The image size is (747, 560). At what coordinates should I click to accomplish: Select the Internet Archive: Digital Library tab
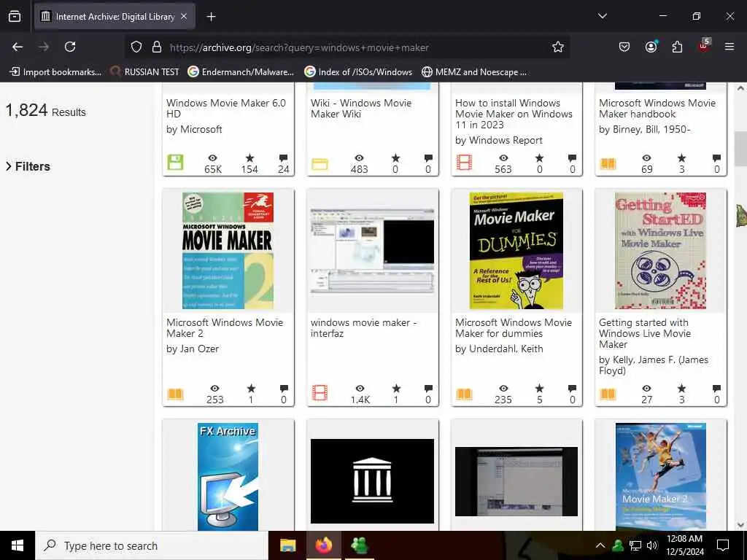coord(115,17)
